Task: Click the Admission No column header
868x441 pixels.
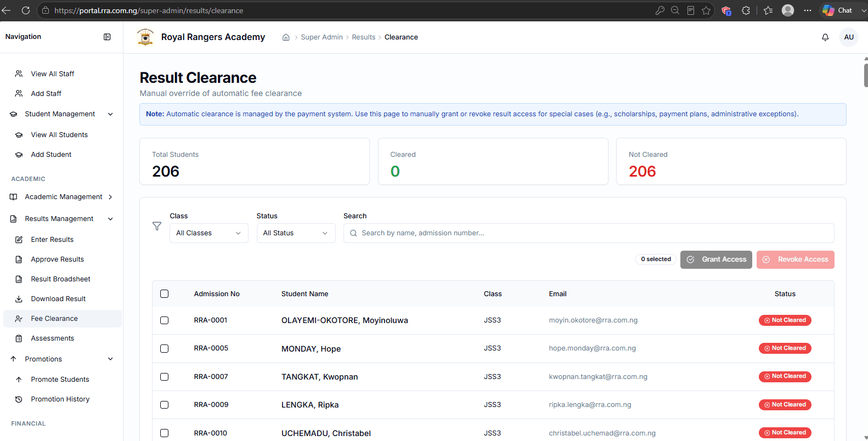Action: [217, 294]
